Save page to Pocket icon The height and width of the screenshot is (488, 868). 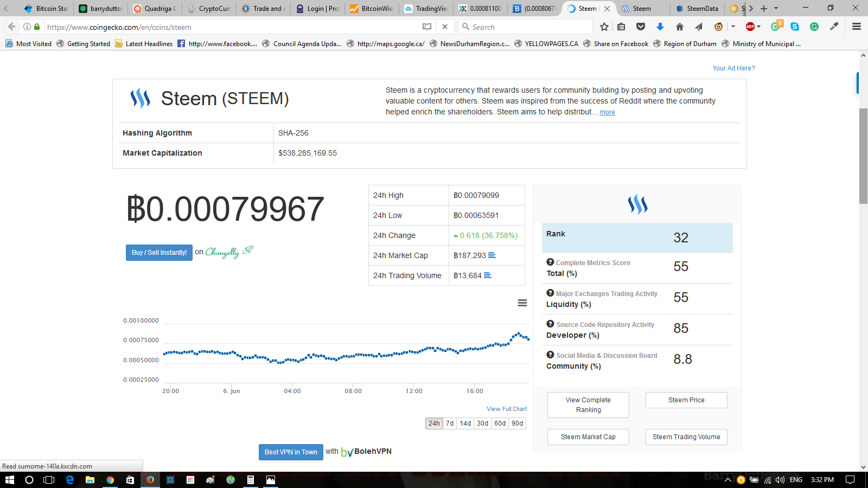coord(641,27)
